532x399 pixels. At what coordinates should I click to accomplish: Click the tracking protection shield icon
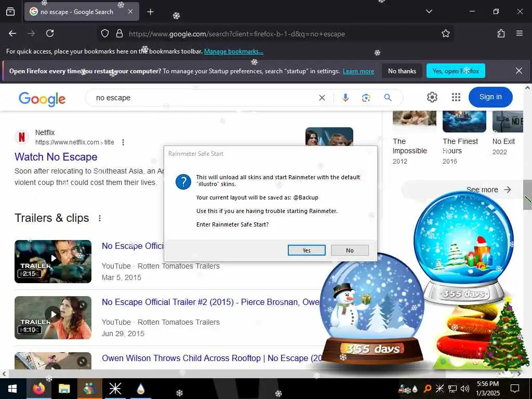tap(105, 34)
